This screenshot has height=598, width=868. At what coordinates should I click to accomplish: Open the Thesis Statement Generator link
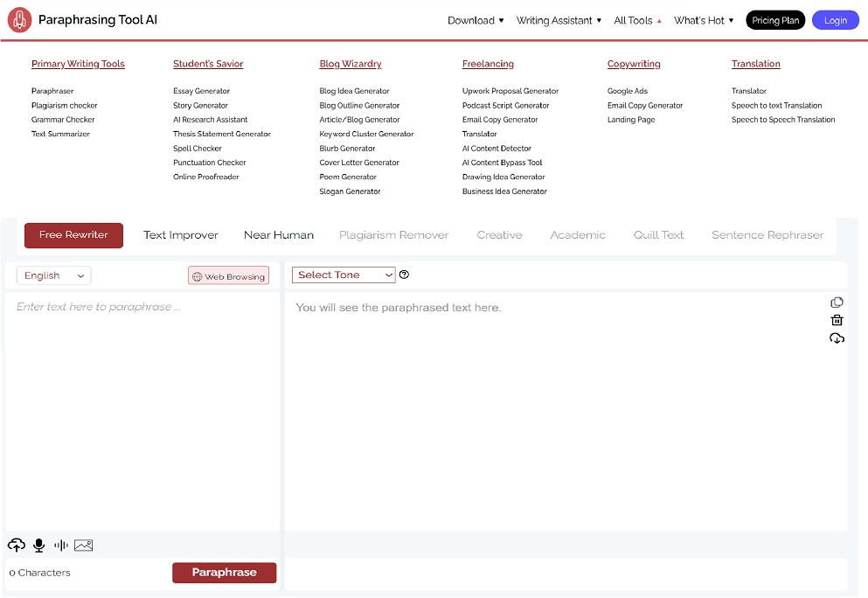click(222, 134)
